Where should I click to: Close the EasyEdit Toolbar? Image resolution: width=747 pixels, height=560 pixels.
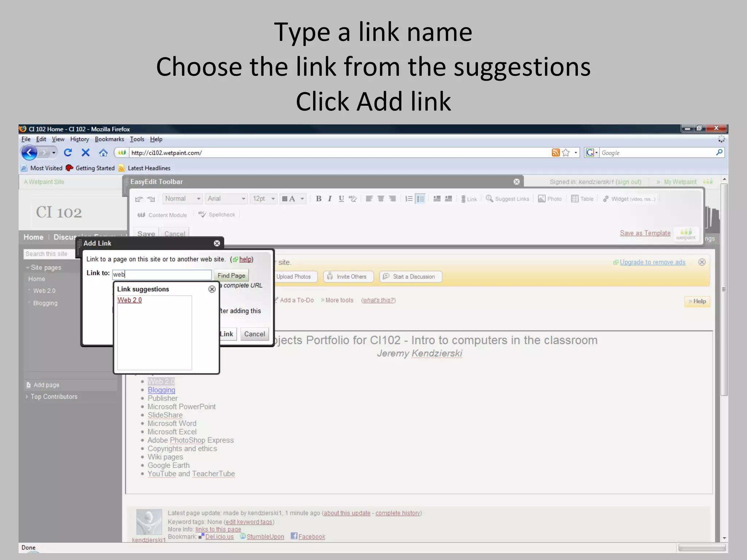(x=516, y=182)
